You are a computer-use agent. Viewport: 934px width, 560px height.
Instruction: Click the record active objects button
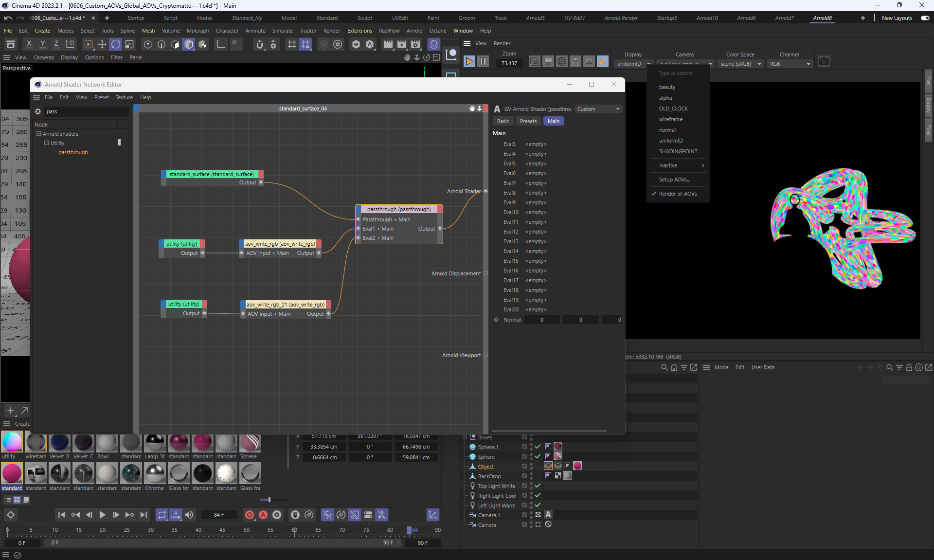pos(250,515)
